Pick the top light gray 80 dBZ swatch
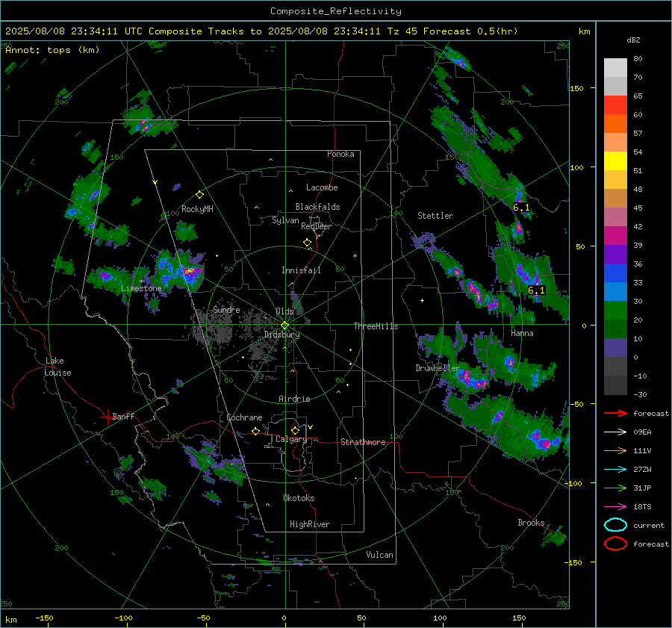 pyautogui.click(x=615, y=67)
